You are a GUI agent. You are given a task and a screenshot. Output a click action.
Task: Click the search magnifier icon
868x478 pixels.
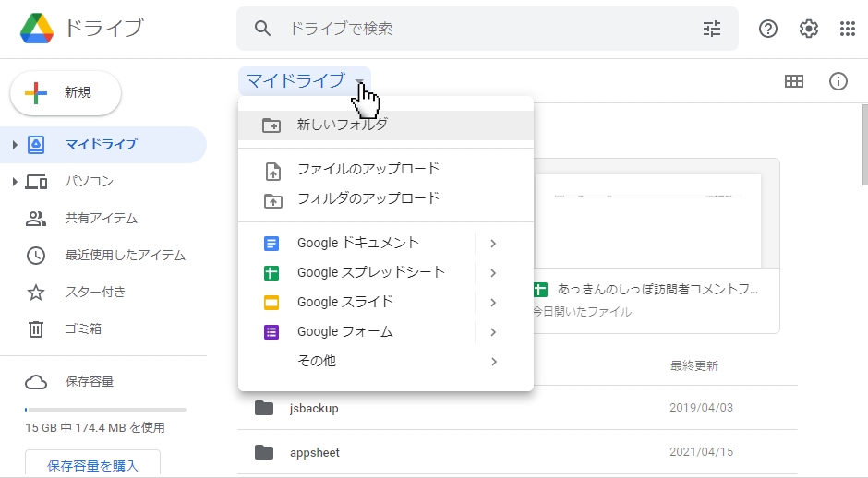tap(262, 29)
